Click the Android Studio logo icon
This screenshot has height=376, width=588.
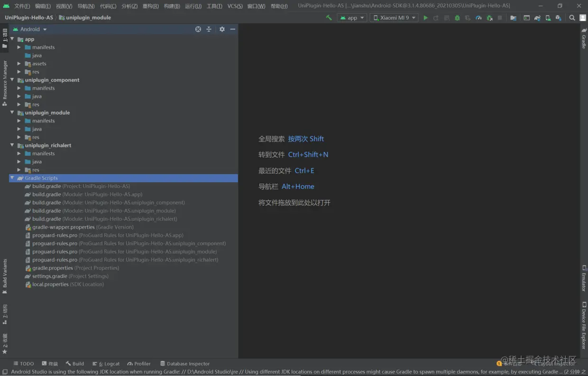coord(6,6)
